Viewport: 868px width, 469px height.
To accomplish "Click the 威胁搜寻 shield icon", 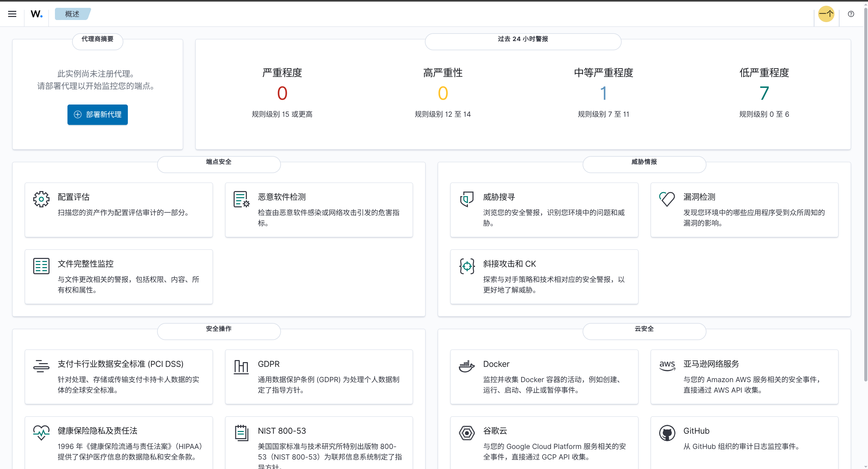I will coord(467,199).
